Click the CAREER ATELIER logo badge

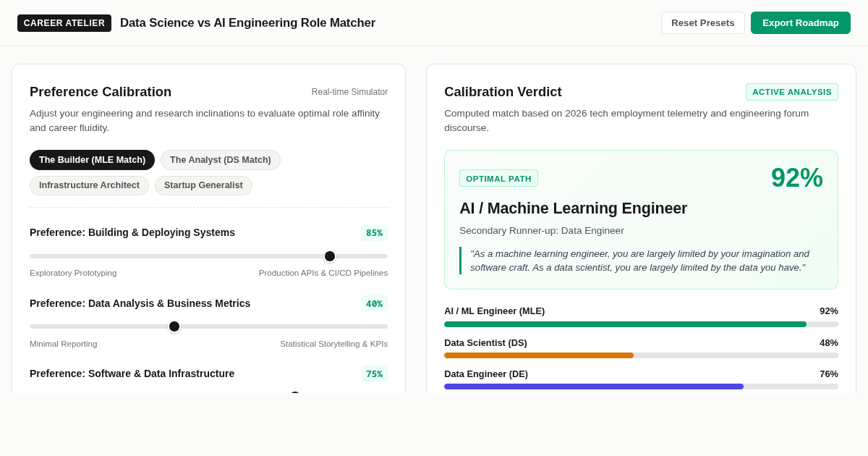tap(64, 23)
